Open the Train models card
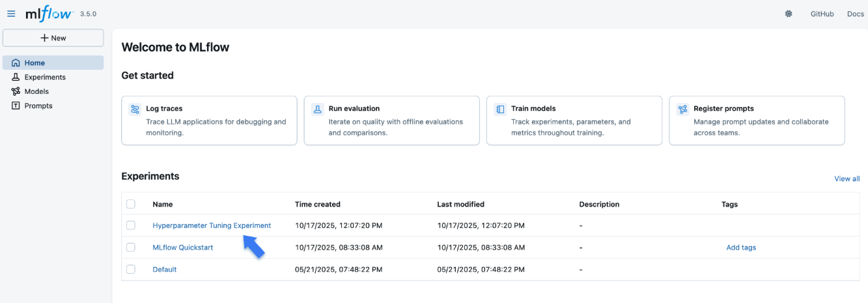The width and height of the screenshot is (868, 303). pyautogui.click(x=574, y=121)
